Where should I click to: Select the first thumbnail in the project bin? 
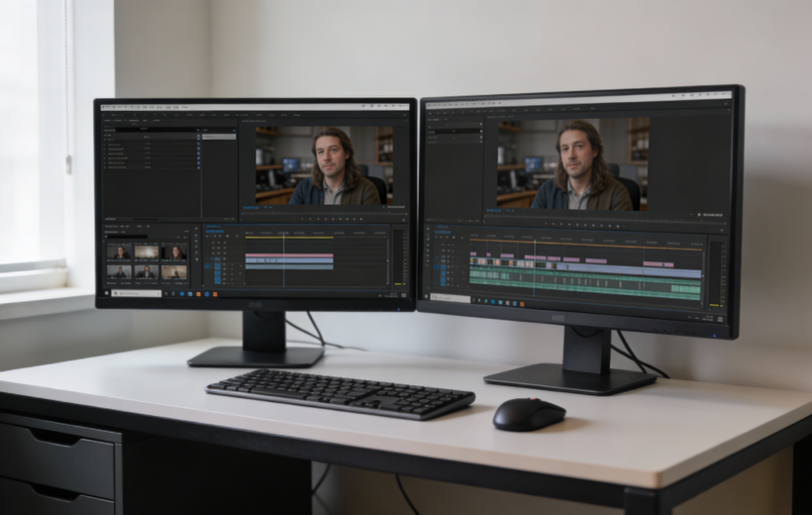[119, 253]
